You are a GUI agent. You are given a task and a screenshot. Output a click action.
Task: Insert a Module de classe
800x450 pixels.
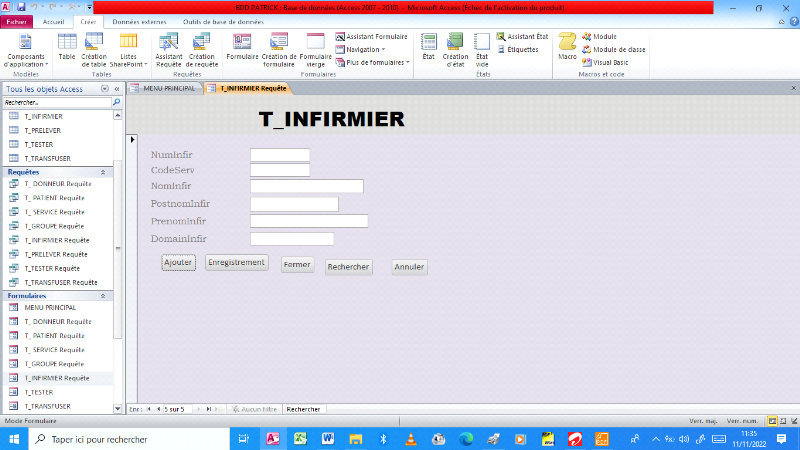[614, 49]
